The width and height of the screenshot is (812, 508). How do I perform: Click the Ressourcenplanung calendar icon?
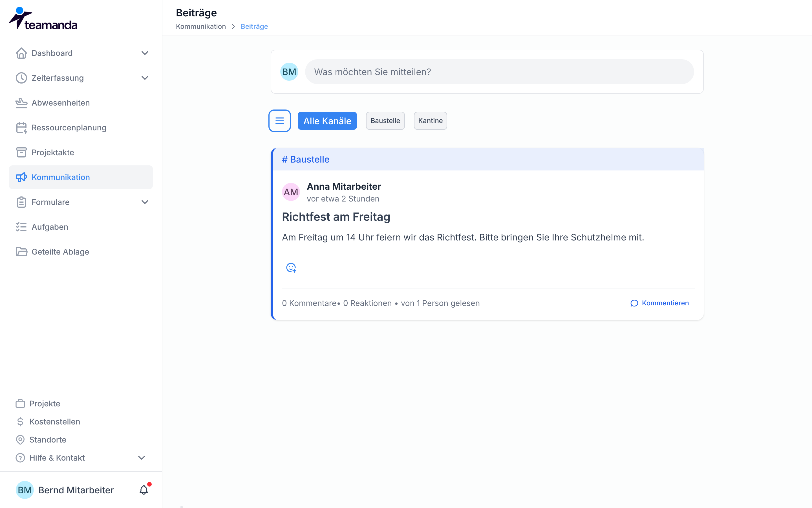pyautogui.click(x=21, y=128)
